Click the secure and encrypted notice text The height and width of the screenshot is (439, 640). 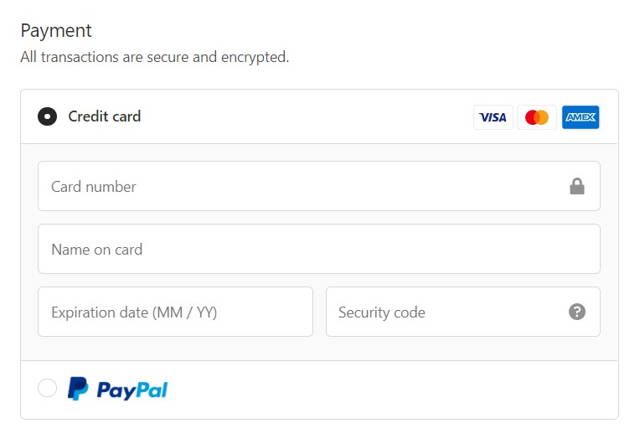coord(155,57)
